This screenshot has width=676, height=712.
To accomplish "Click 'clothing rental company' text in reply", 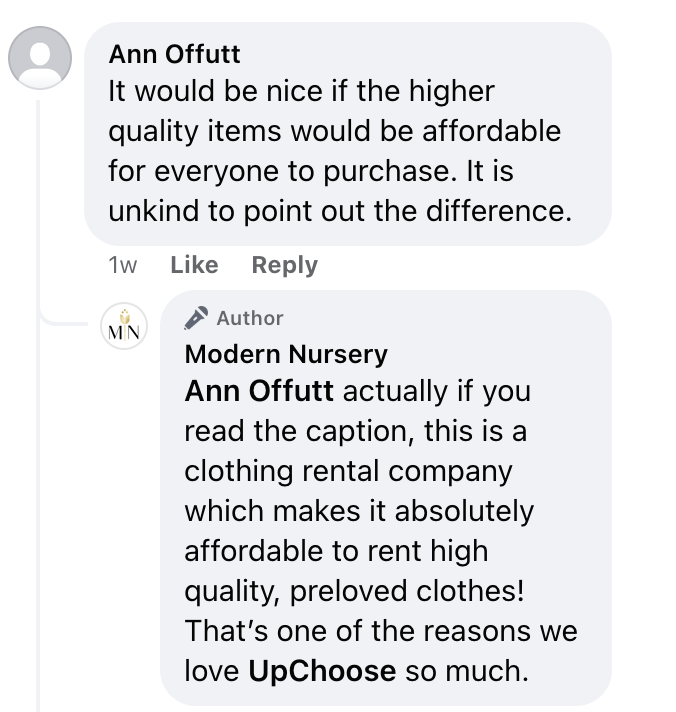I will pyautogui.click(x=348, y=471).
